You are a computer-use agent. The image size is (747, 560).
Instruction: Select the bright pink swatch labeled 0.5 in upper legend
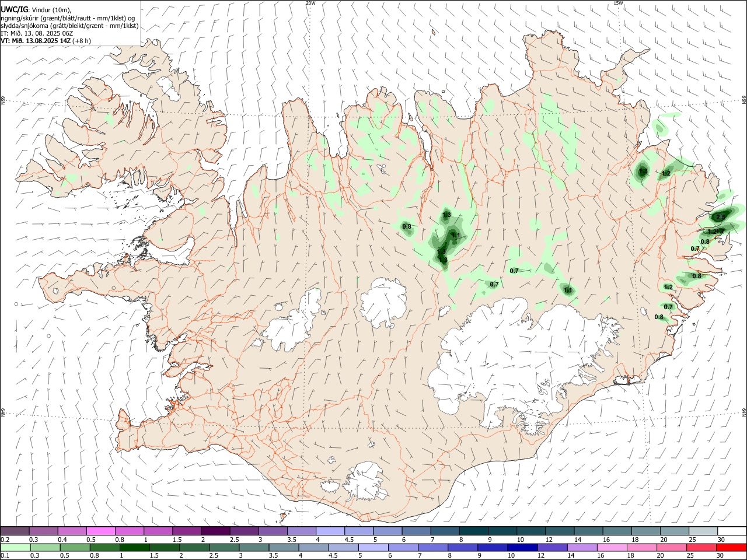(100, 531)
